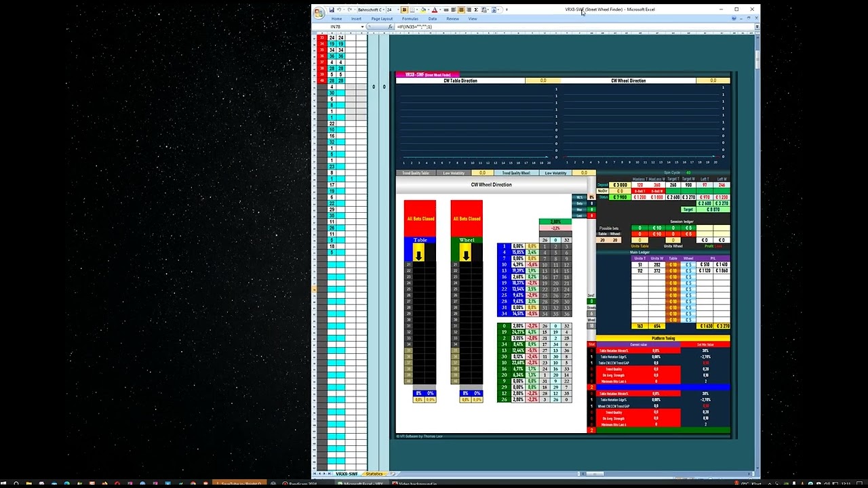Click the fx Insert Function icon

(391, 26)
